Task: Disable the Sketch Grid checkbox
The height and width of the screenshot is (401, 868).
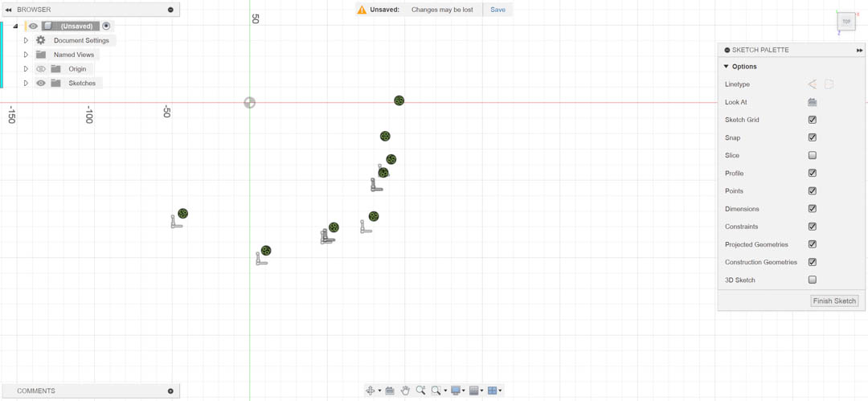Action: [813, 120]
